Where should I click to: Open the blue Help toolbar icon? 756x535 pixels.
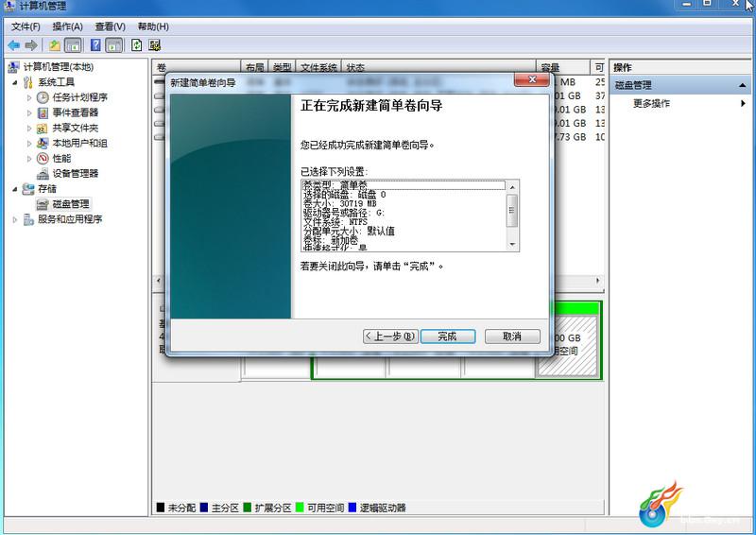tap(95, 45)
